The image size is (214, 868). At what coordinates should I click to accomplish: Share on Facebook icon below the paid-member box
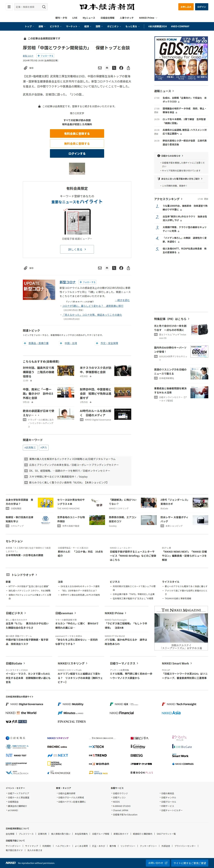tap(121, 268)
